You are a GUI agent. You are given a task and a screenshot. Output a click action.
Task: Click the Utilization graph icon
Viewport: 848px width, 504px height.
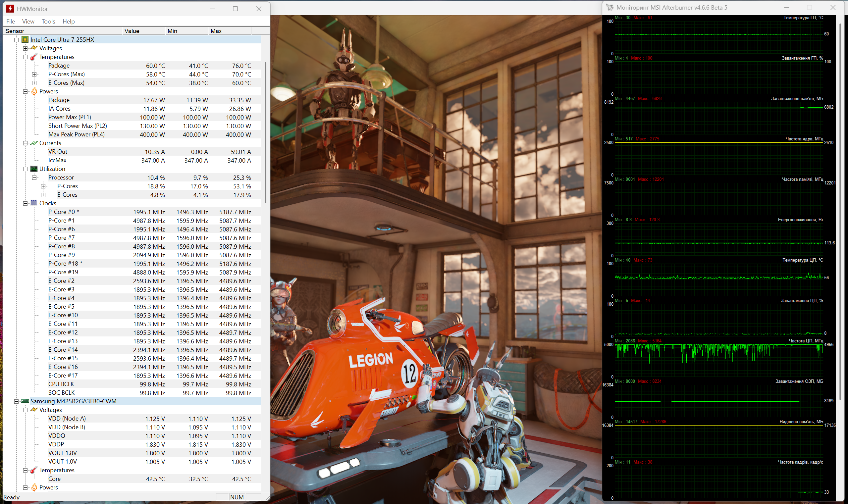[34, 169]
